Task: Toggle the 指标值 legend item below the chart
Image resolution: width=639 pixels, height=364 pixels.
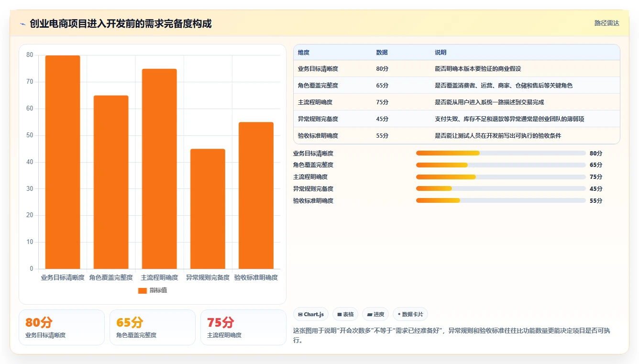Action: [x=153, y=290]
